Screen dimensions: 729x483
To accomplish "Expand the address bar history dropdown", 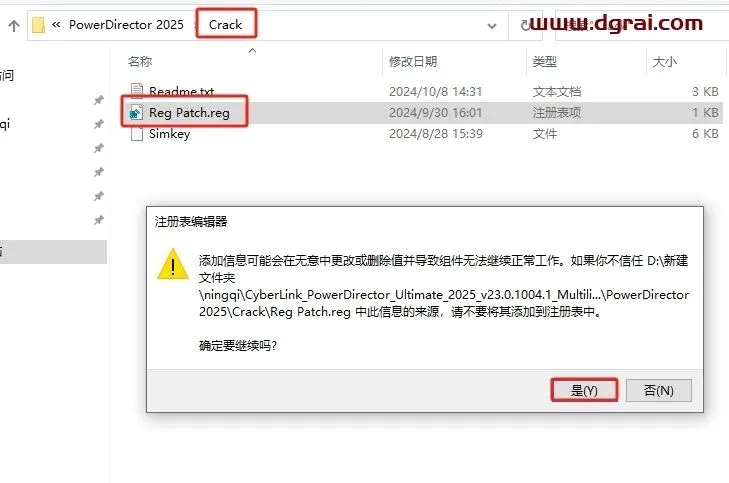I will (x=492, y=26).
